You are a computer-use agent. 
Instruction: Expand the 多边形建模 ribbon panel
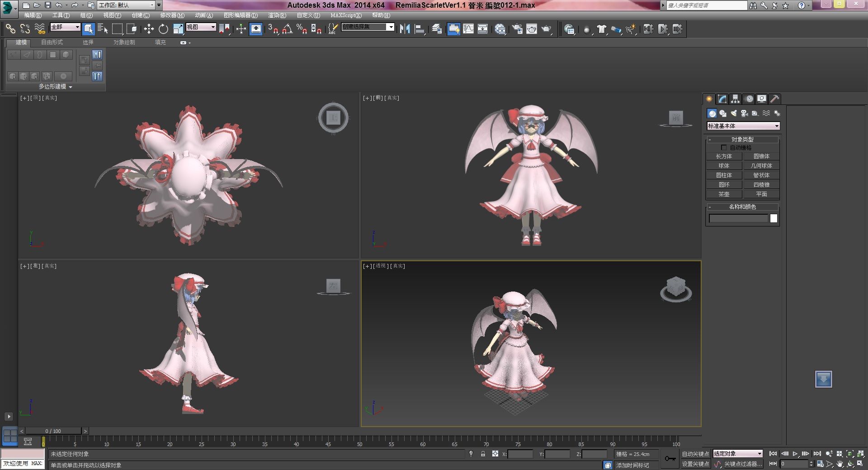coord(55,86)
